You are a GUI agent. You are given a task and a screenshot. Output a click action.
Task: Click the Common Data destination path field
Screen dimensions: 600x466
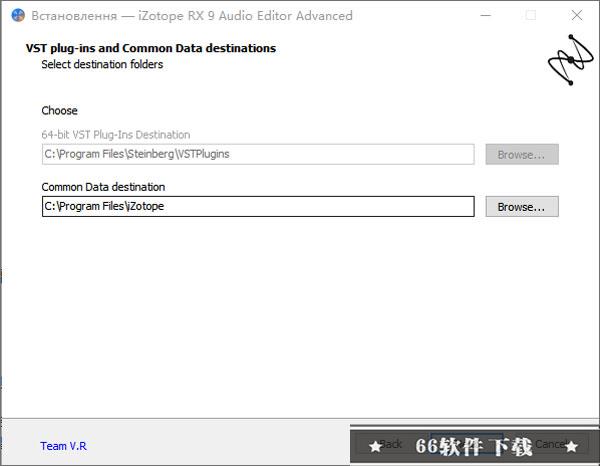(x=258, y=207)
